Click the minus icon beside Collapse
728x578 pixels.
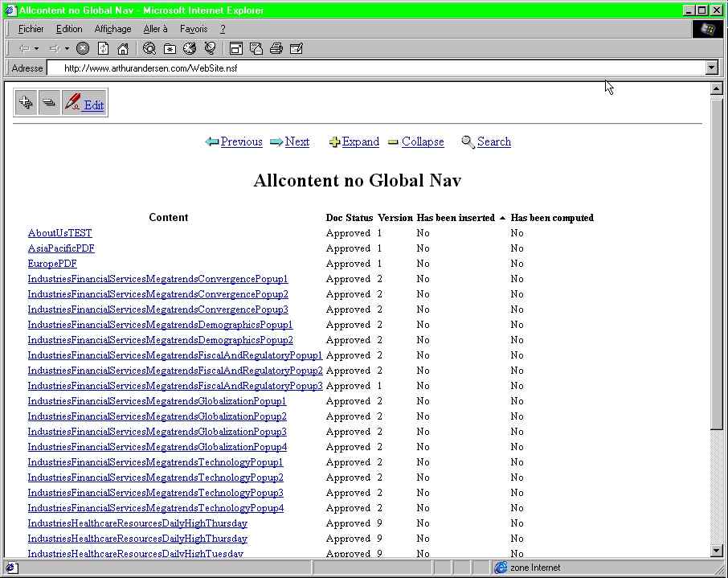coord(393,142)
